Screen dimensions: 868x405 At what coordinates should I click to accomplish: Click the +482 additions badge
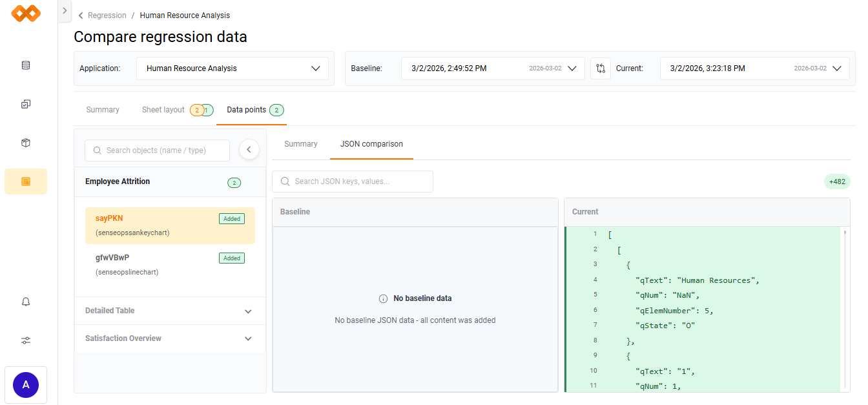pyautogui.click(x=837, y=182)
